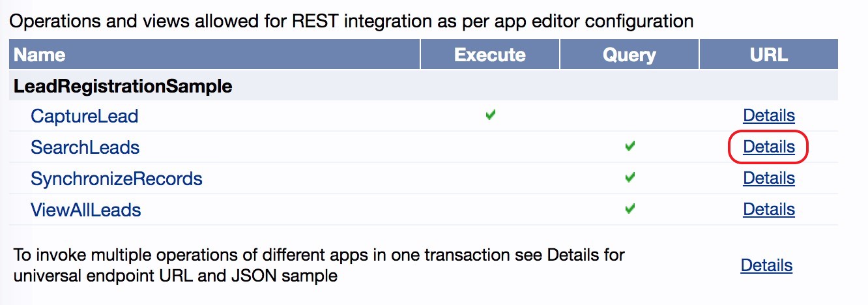This screenshot has height=305, width=868.
Task: Open the CaptureLead operation
Action: 85,117
